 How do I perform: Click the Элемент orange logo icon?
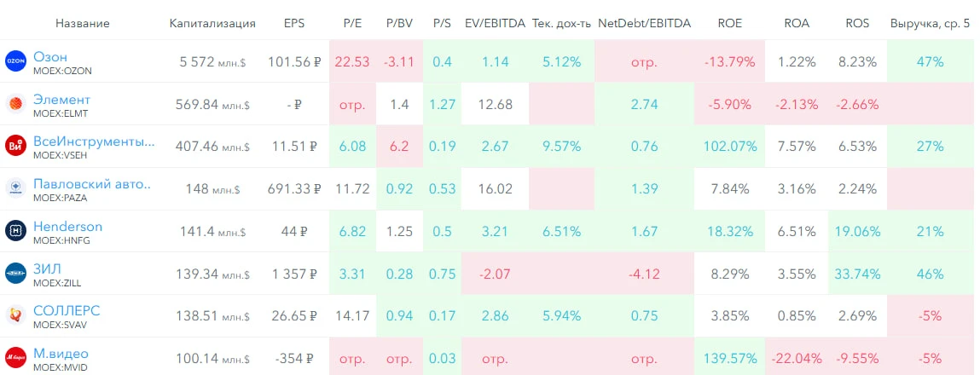coord(15,103)
